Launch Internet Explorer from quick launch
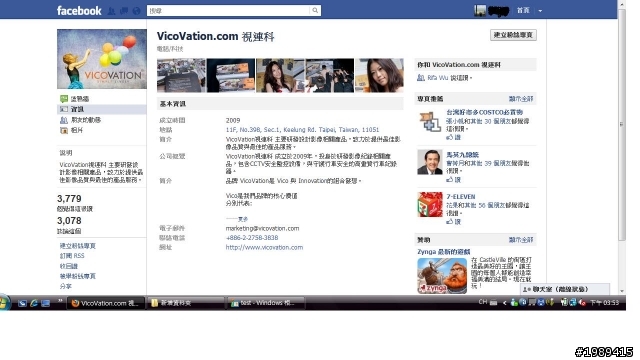The image size is (640, 360). [x=34, y=303]
